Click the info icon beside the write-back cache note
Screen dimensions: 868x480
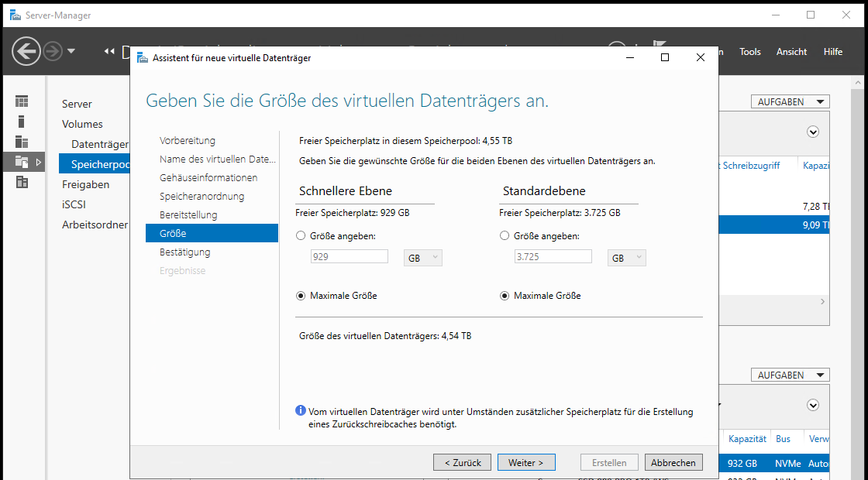point(301,410)
